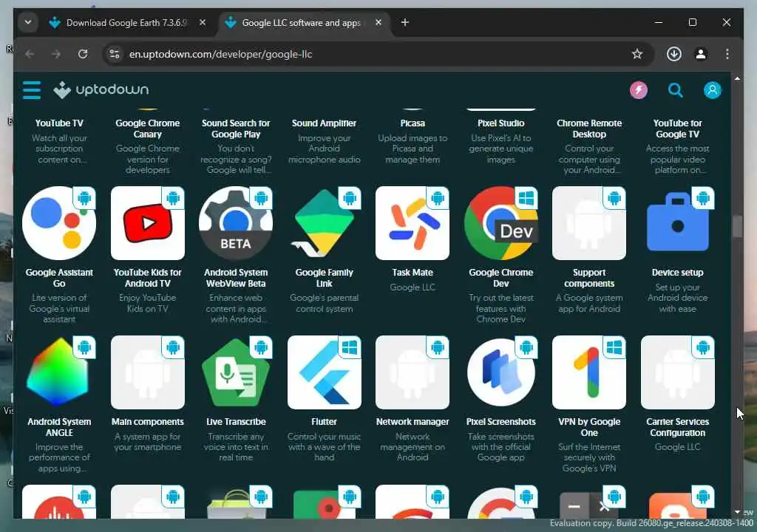Open Chrome downloads icon
The width and height of the screenshot is (757, 532).
click(x=674, y=54)
